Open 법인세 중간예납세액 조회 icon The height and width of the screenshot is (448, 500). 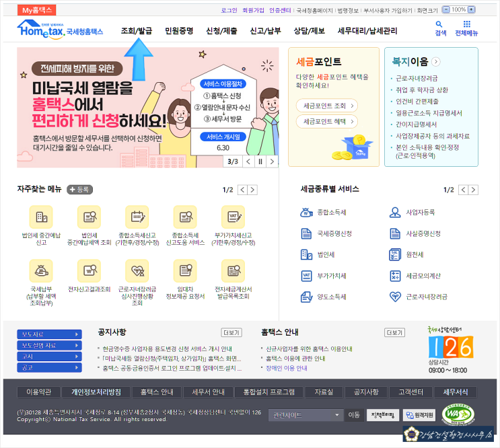pyautogui.click(x=90, y=217)
